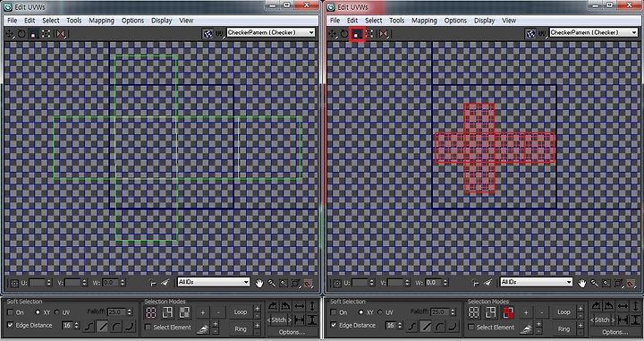Click the Zoom Extents tool in left window
This screenshot has height=341, width=644.
click(296, 283)
